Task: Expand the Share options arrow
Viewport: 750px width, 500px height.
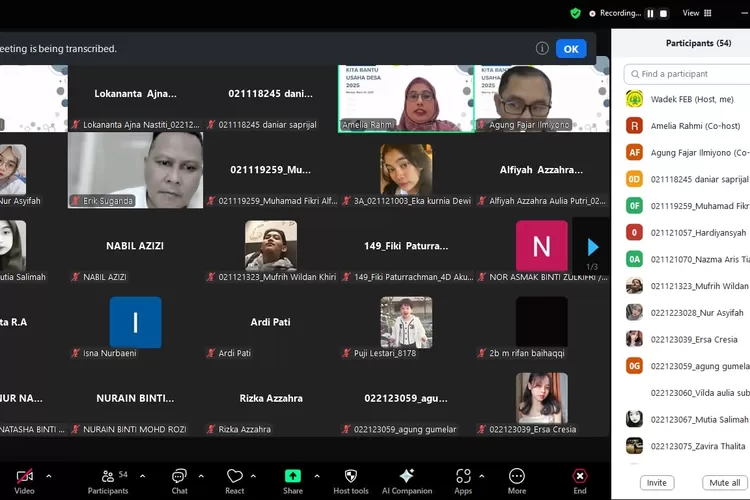Action: 317,476
